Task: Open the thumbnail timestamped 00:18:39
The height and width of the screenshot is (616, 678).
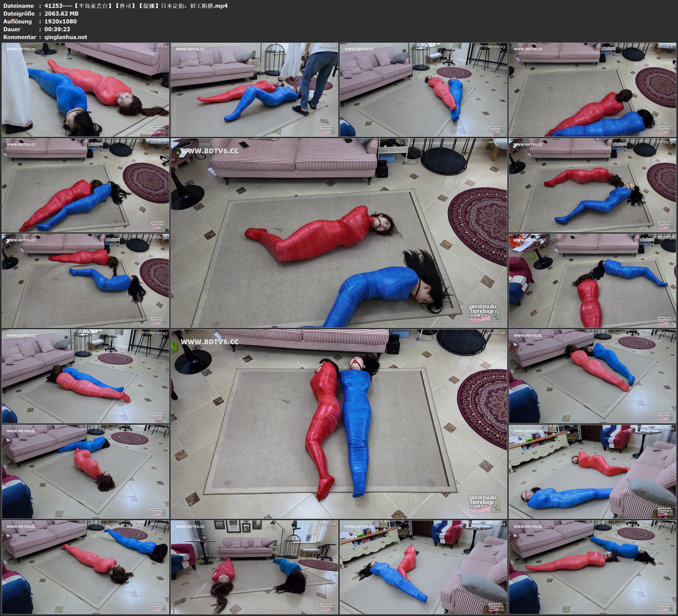Action: [592, 281]
